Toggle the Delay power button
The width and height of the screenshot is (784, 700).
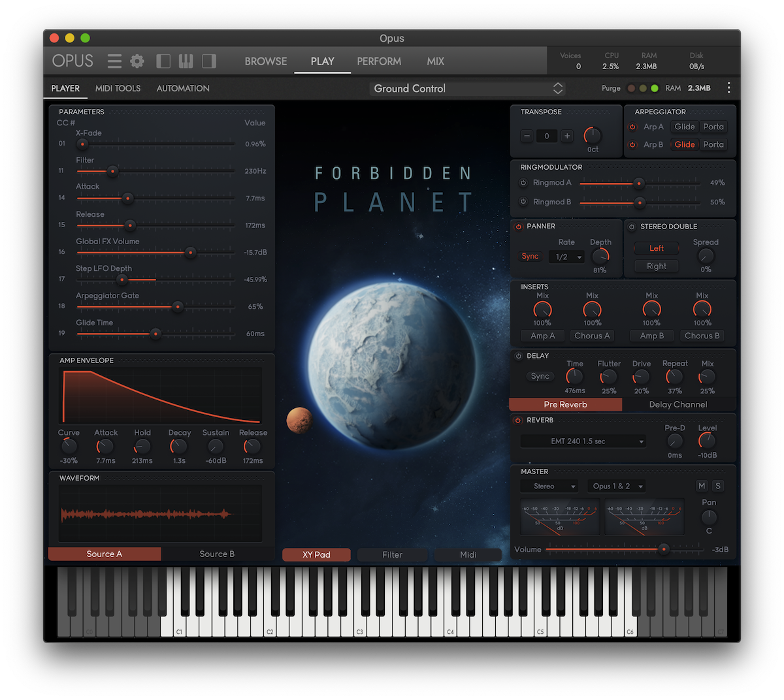pyautogui.click(x=519, y=356)
